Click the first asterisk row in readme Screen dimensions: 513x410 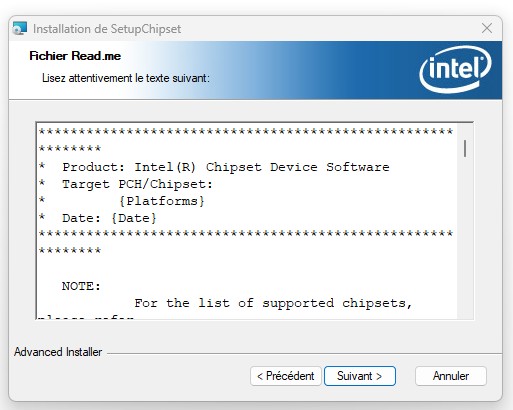point(246,131)
